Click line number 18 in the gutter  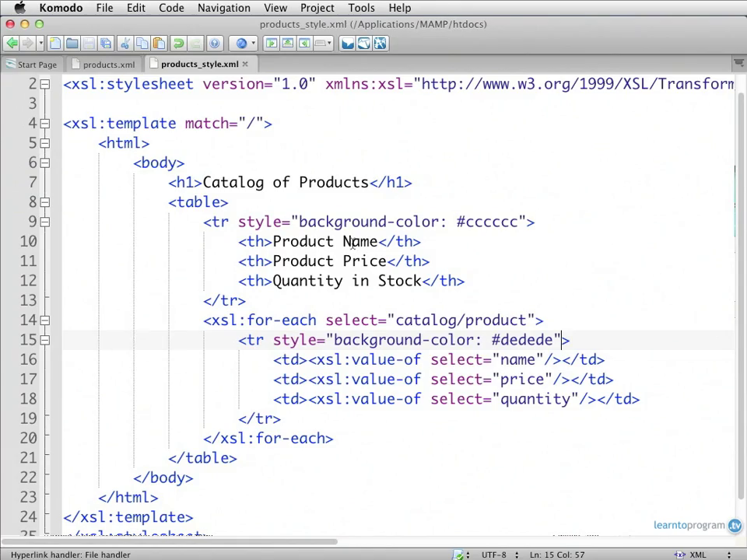click(x=28, y=399)
